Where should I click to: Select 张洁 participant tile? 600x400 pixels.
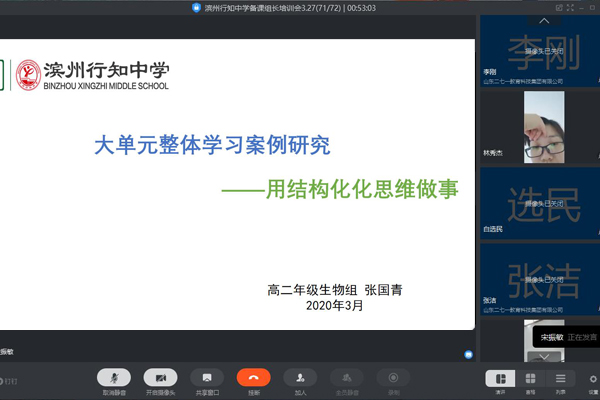pos(540,279)
